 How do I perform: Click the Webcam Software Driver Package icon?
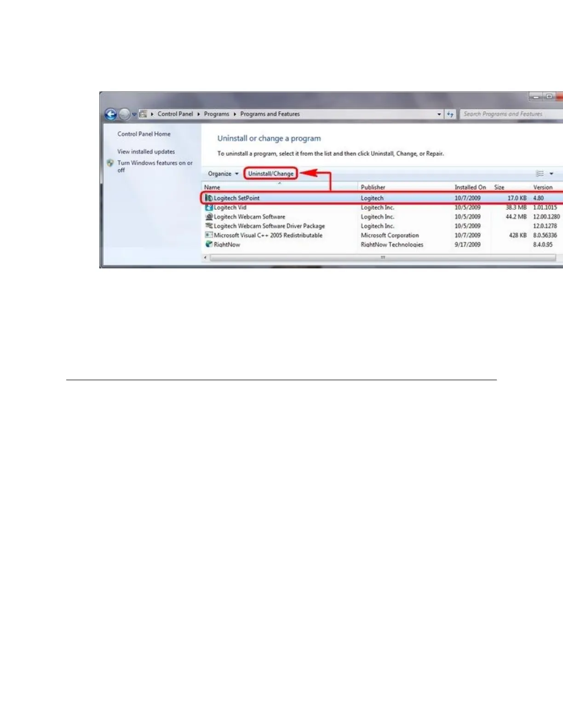point(209,226)
